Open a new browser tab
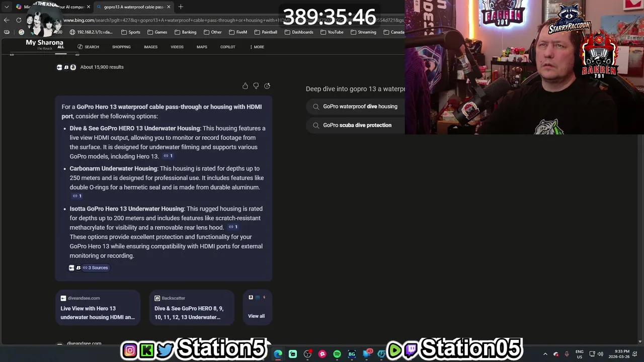This screenshot has width=644, height=362. point(181,7)
